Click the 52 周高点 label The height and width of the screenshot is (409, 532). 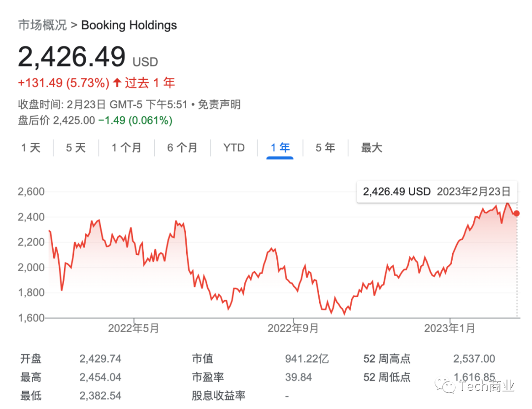click(x=387, y=358)
